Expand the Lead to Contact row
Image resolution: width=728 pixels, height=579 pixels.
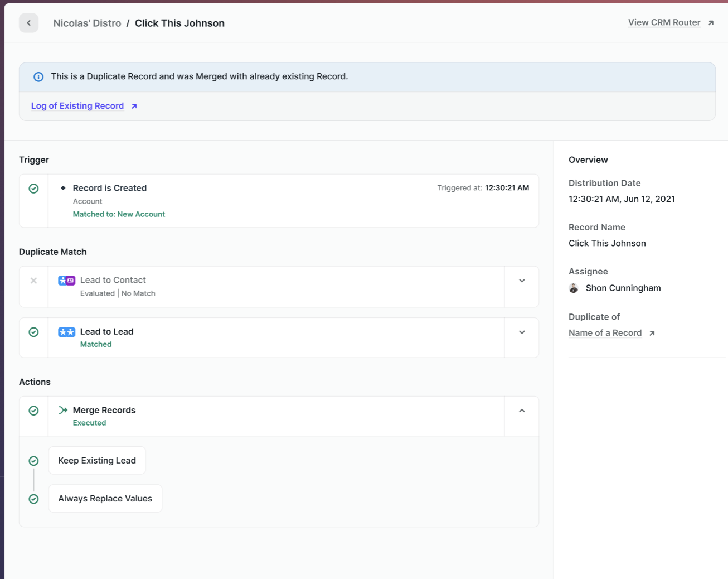coord(522,281)
